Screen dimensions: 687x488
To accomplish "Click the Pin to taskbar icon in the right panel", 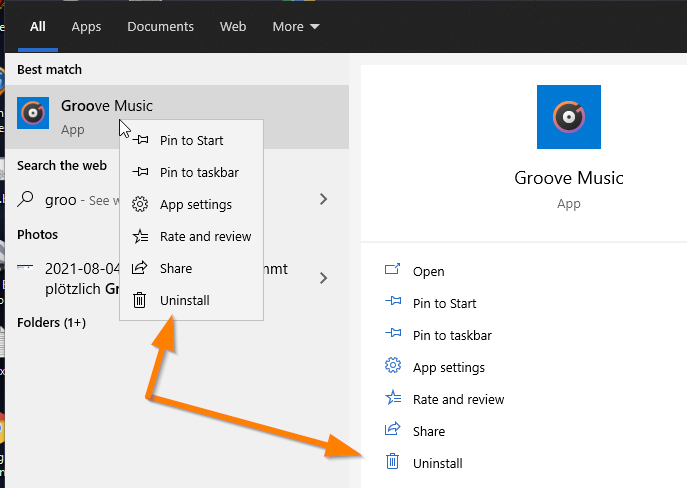I will coord(393,335).
